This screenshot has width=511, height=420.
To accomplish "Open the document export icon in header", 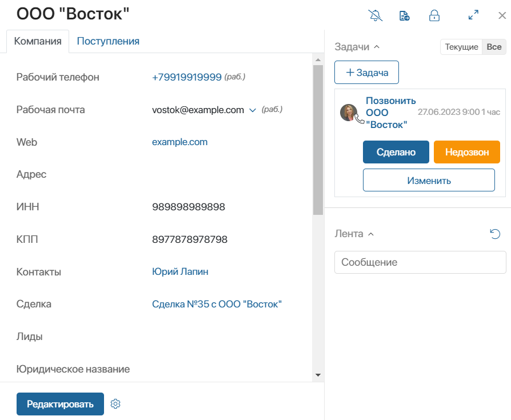I will point(405,15).
